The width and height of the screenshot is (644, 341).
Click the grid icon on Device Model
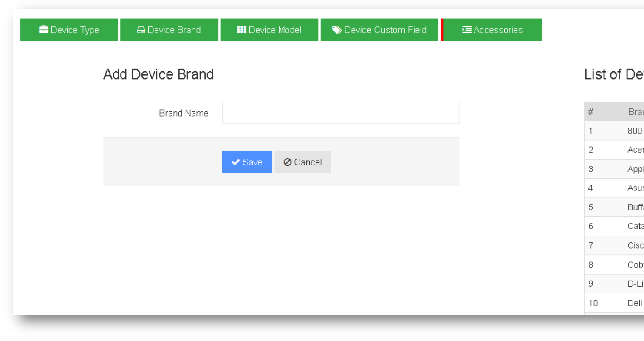242,29
